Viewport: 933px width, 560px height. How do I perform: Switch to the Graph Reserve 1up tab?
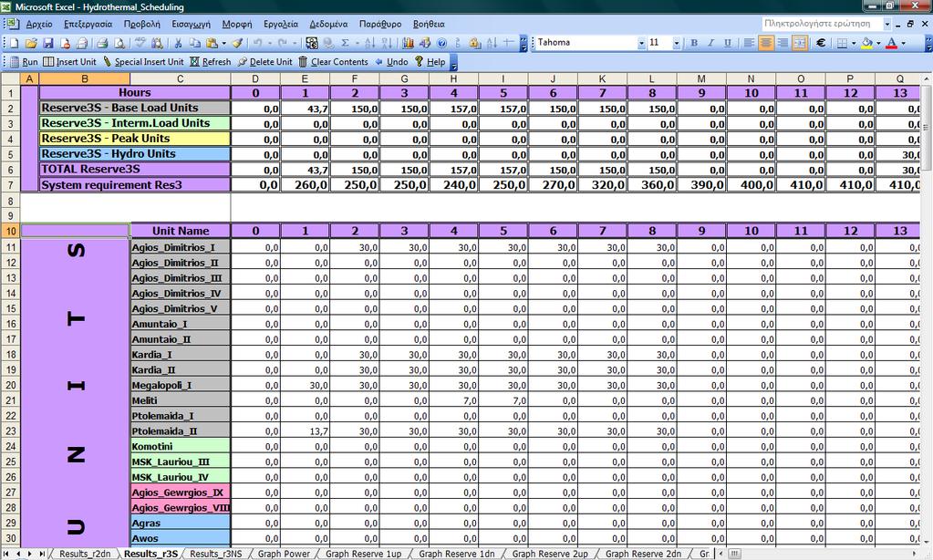[x=363, y=554]
